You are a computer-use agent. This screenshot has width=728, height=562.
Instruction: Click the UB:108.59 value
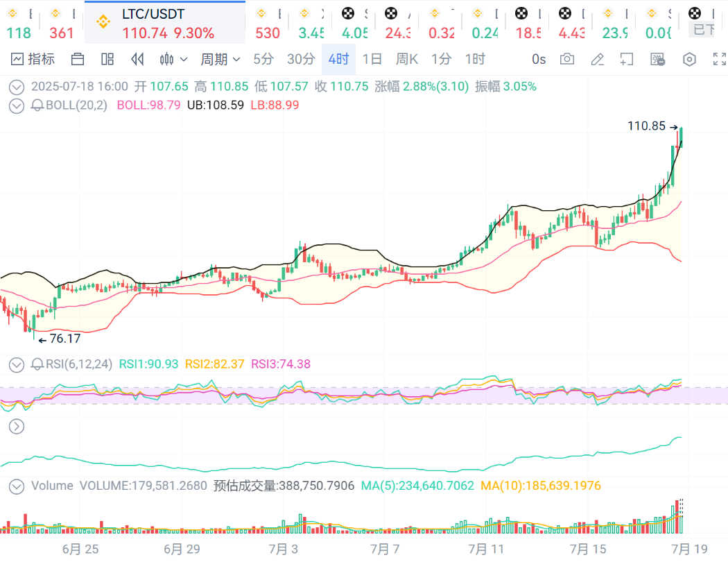click(216, 105)
